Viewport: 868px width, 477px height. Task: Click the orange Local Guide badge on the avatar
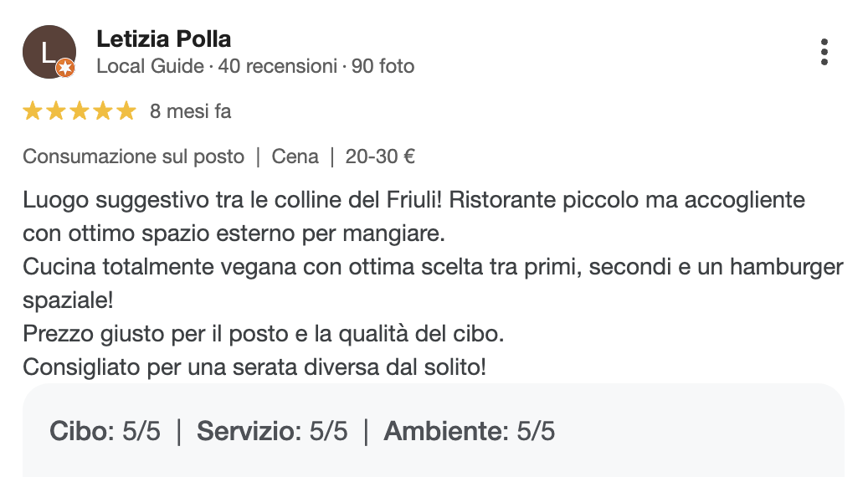66,69
